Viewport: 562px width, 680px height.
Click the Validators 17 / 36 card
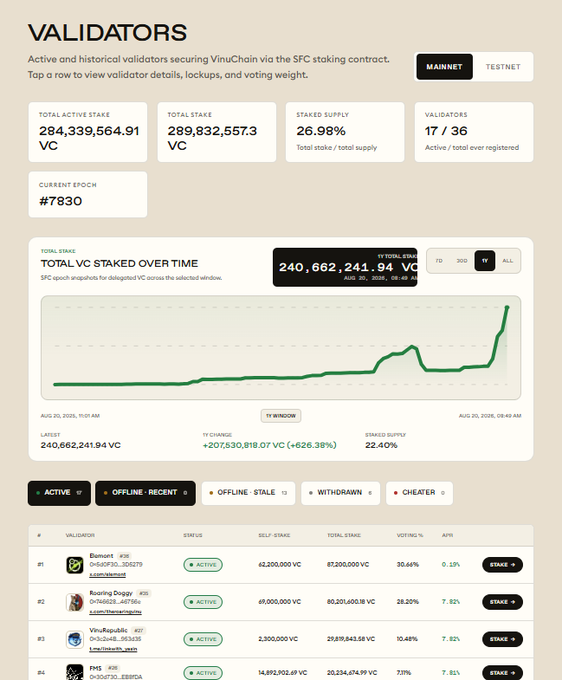point(474,132)
